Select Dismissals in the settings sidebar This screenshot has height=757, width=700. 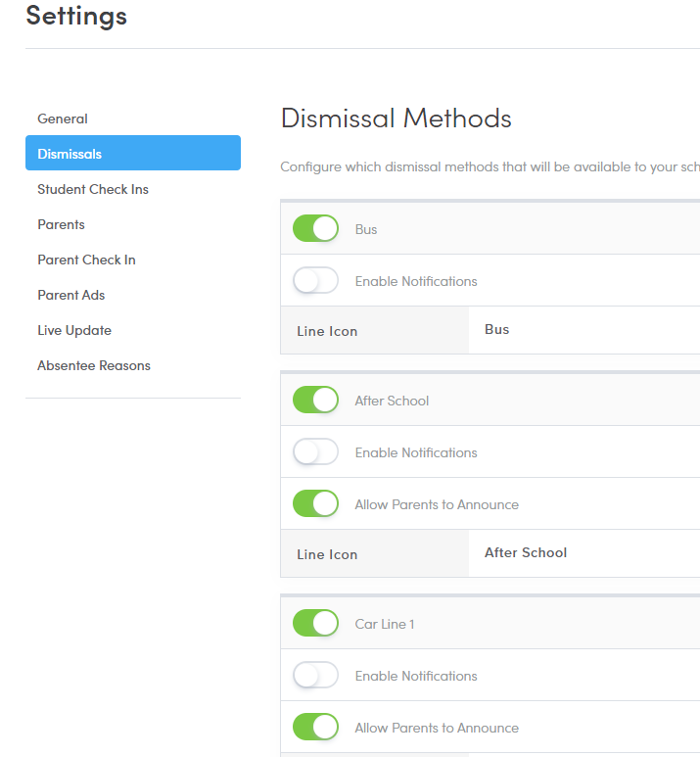pyautogui.click(x=70, y=154)
